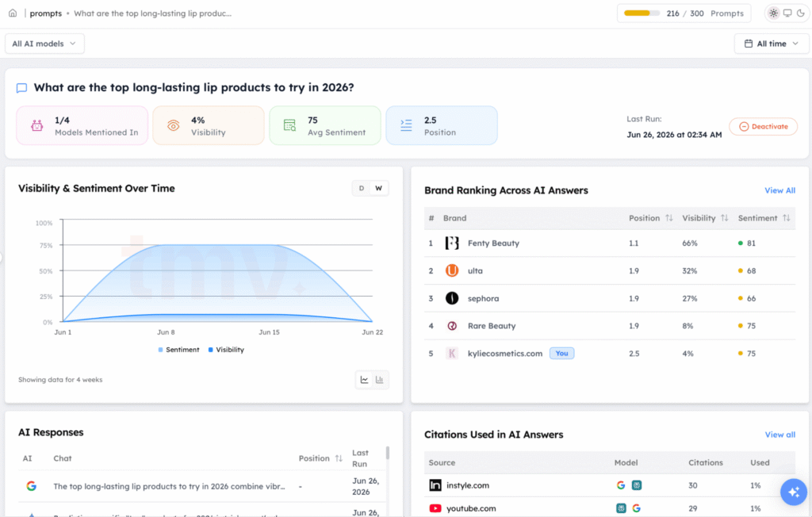Click Google icon in AI Responses row
The height and width of the screenshot is (517, 812).
coord(32,486)
